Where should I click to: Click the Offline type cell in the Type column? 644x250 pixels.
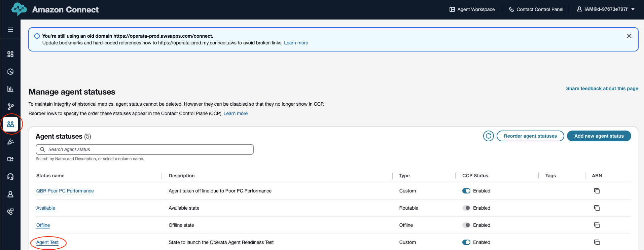click(x=406, y=225)
